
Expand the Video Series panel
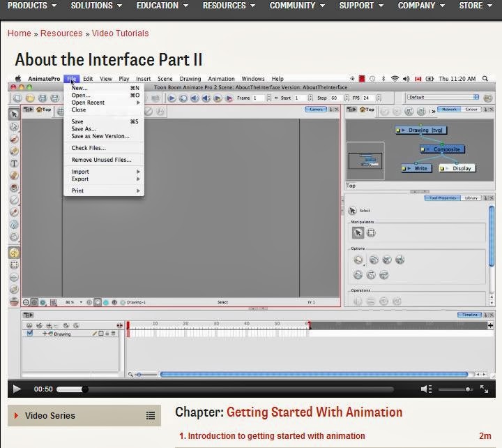[84, 416]
